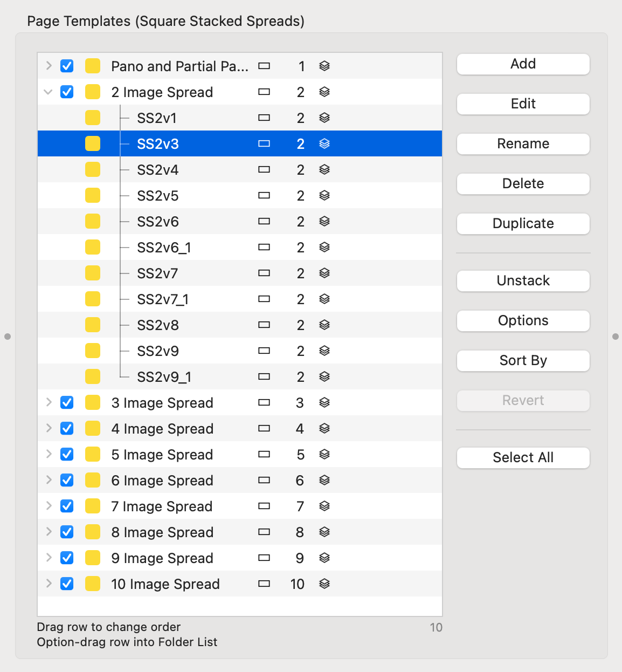Screen dimensions: 622x672
Task: Select the SS2v8 template in the list
Action: (x=158, y=325)
